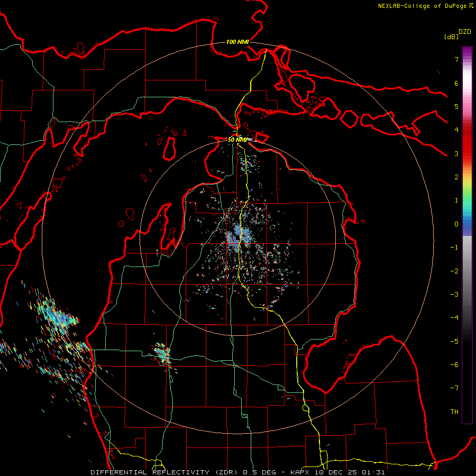This screenshot has width=476, height=476.
Task: Pick the positive 5 dB scale label
Action: click(456, 106)
